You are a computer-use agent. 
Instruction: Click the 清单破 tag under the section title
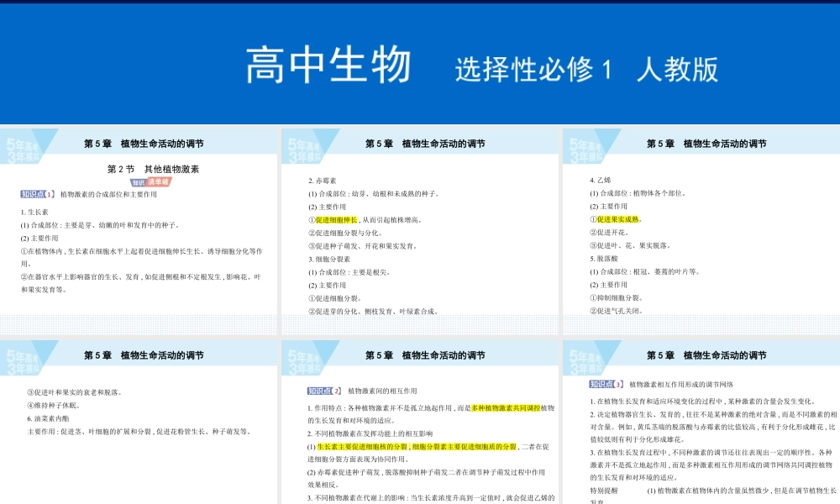(x=158, y=182)
